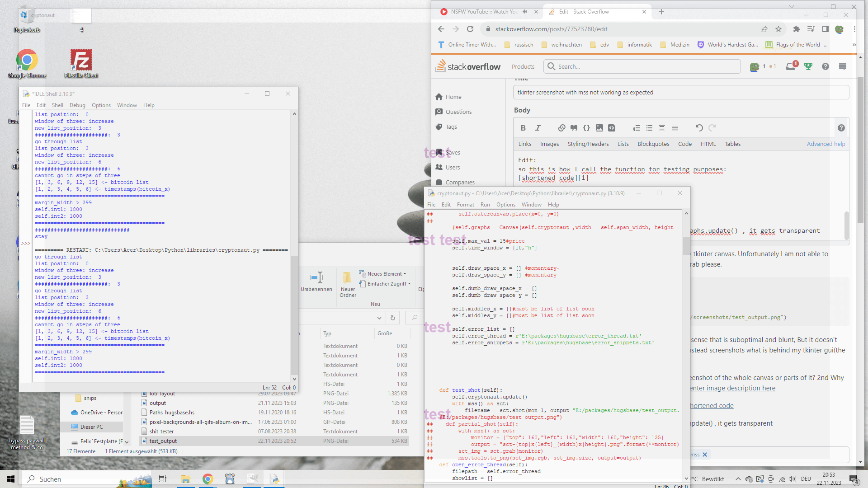Screen dimensions: 868x488
Task: Click the cryptonaut.py editor vertical scrollbar
Action: tap(686, 246)
